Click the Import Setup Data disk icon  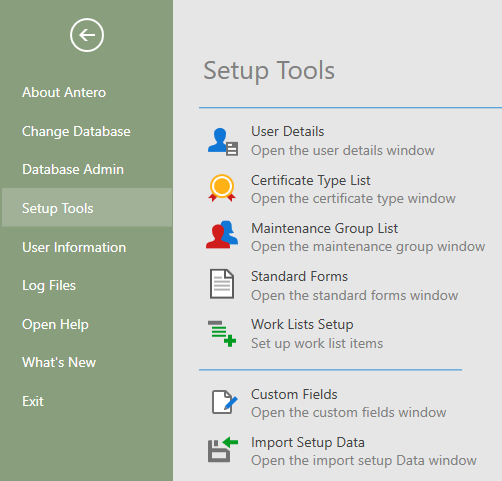pyautogui.click(x=223, y=449)
